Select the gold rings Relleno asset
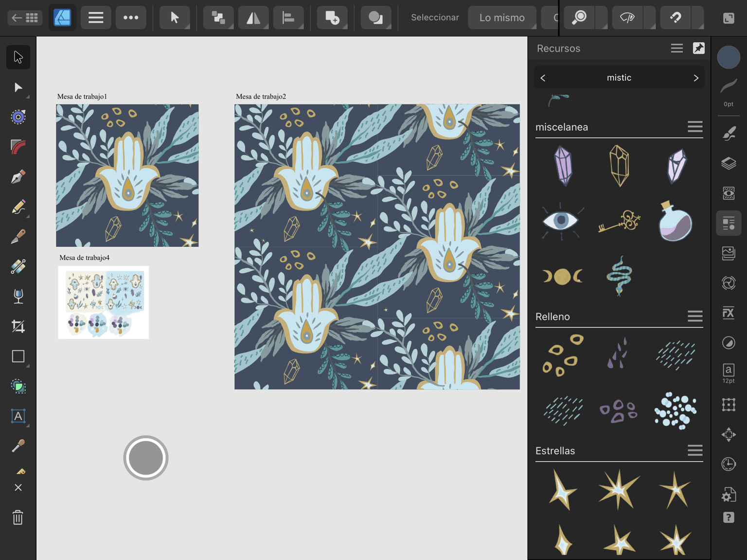 click(x=563, y=355)
